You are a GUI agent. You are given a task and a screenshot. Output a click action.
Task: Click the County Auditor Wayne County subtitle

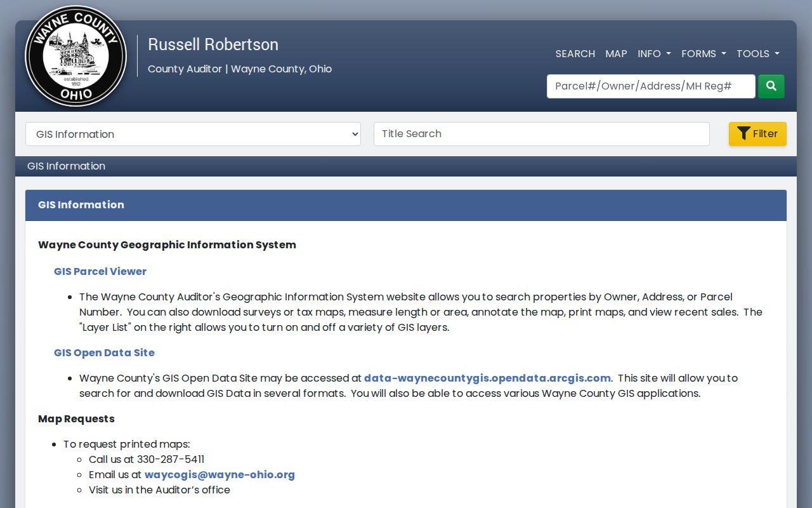point(240,69)
